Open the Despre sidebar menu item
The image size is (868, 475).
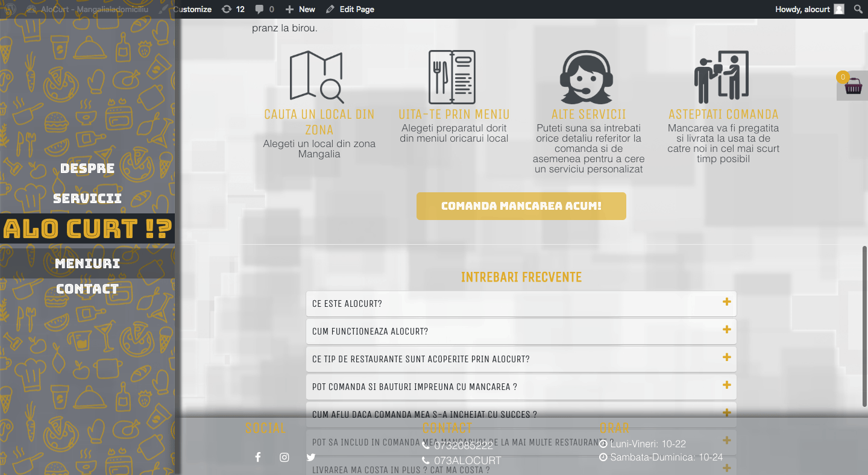87,168
